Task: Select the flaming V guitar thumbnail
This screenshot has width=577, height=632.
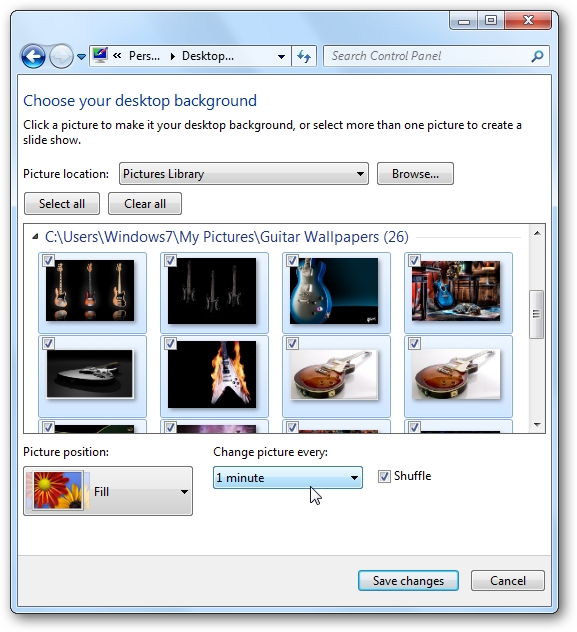Action: [x=212, y=374]
